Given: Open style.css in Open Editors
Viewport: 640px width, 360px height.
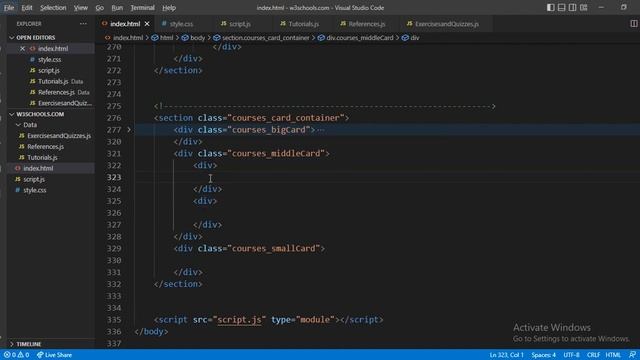Looking at the screenshot, I should point(49,60).
